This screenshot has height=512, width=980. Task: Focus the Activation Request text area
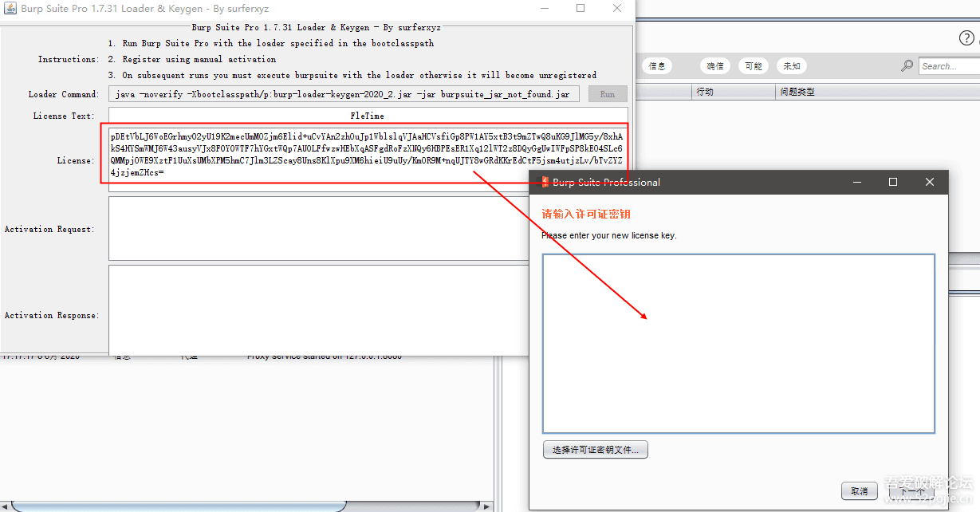pos(319,229)
